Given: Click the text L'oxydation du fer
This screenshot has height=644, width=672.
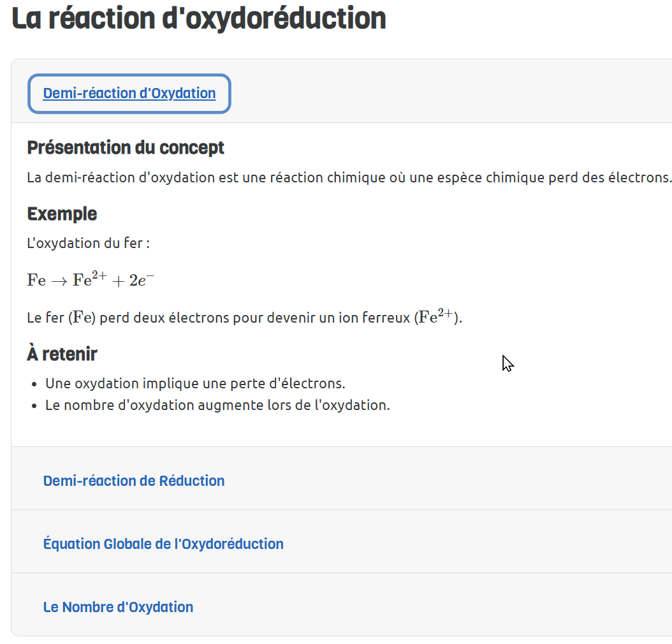Looking at the screenshot, I should (88, 243).
